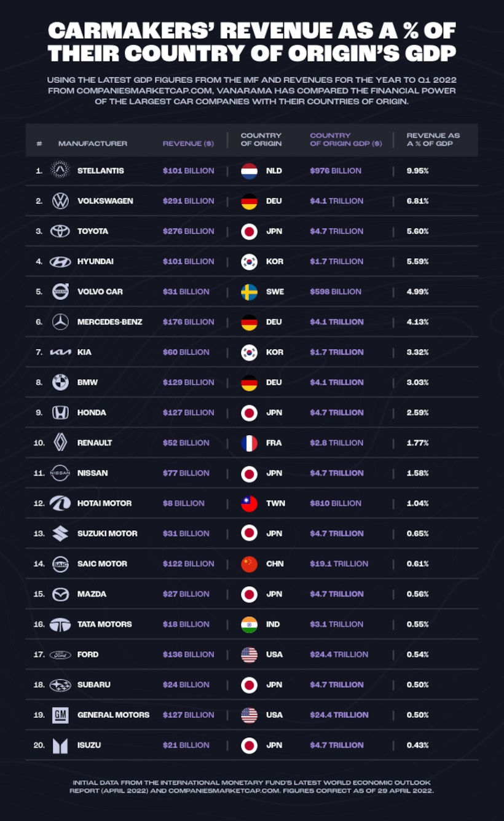The width and height of the screenshot is (504, 821).
Task: Click the China flag beside CHN
Action: click(x=249, y=564)
